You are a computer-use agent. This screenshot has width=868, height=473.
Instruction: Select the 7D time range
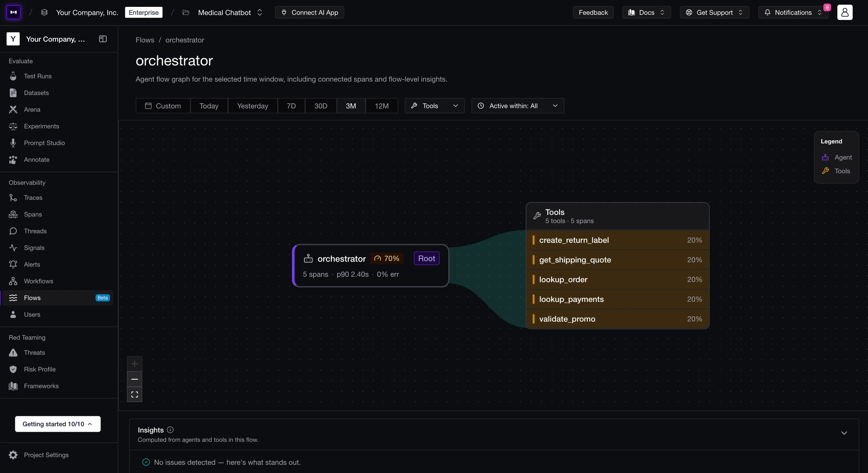pos(291,106)
